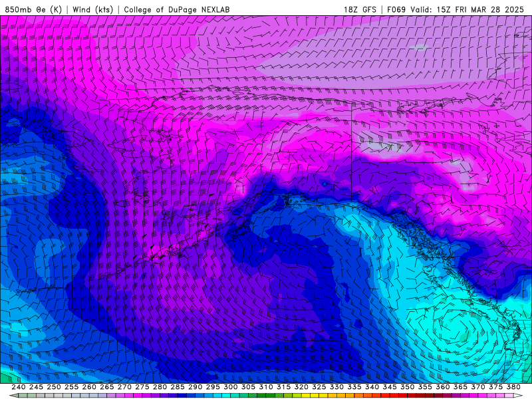Select the 310 scale label
The height and width of the screenshot is (399, 532).
[x=266, y=387]
